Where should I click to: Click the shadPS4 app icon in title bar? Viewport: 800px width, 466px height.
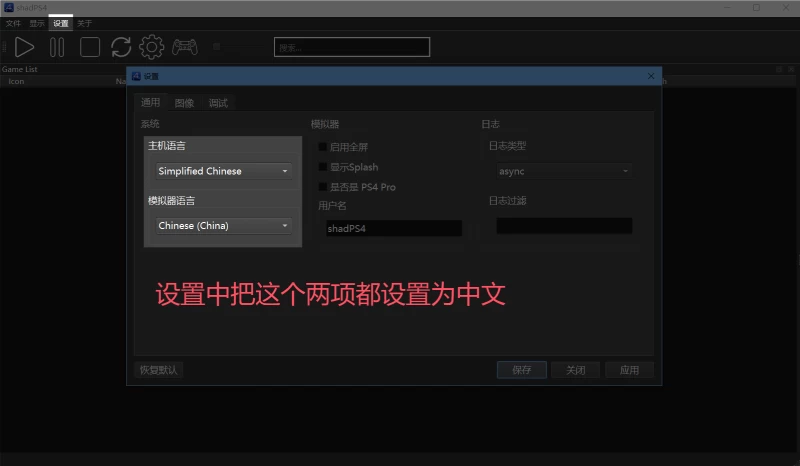[9, 8]
